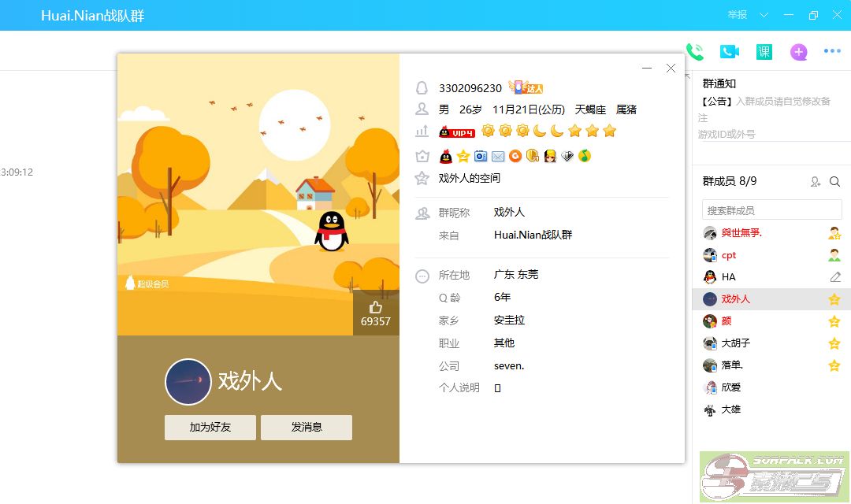
Task: Open the 课 group class icon
Action: pos(764,51)
